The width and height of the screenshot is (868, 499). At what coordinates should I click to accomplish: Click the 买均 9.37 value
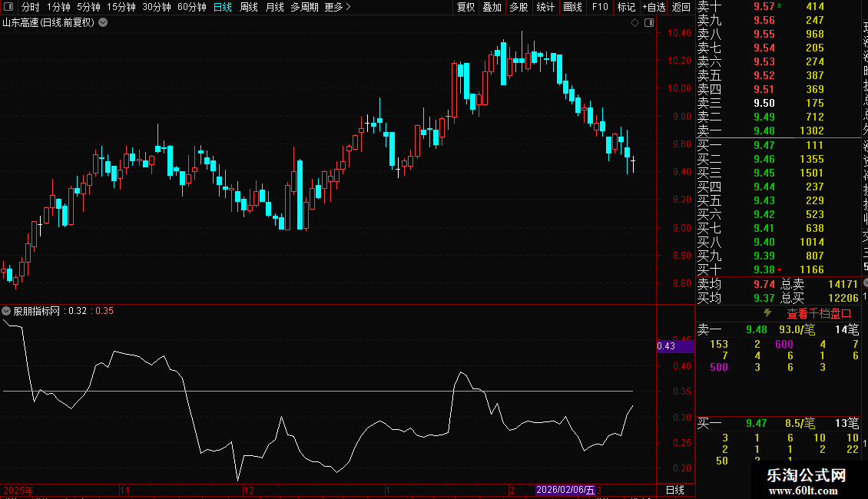764,298
